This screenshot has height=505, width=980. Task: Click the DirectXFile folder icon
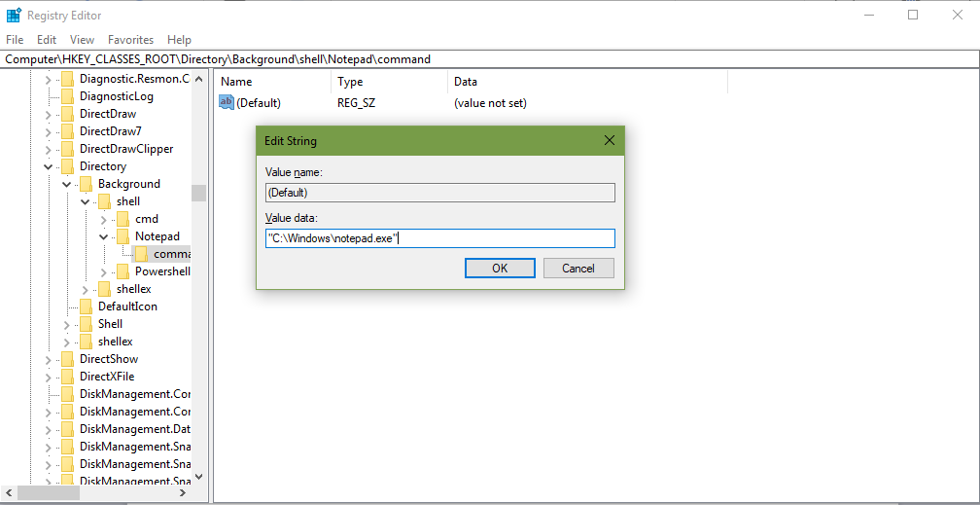point(68,377)
